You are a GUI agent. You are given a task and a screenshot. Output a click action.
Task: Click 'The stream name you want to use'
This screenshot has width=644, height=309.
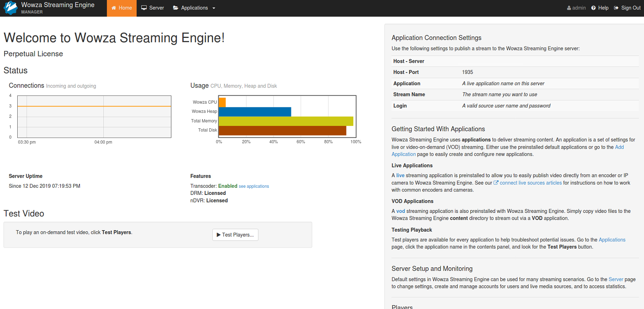click(499, 95)
